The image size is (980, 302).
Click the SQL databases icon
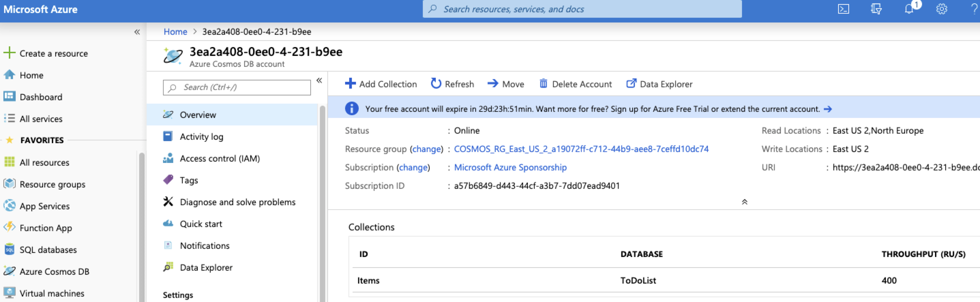[9, 250]
